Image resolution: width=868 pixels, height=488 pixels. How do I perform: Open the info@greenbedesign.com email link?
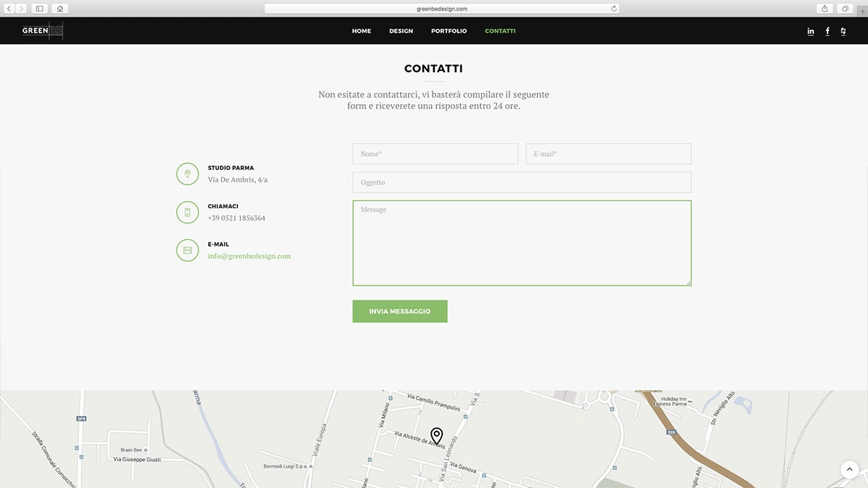click(249, 256)
